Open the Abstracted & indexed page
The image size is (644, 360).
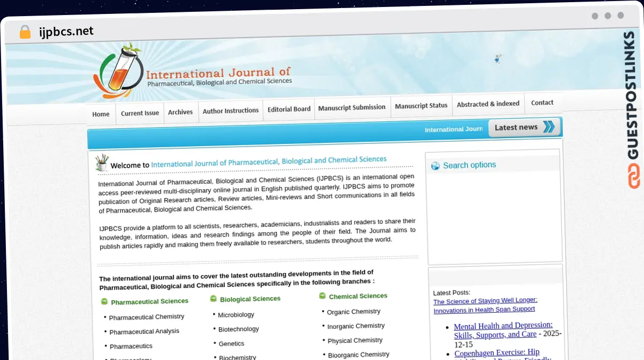pyautogui.click(x=488, y=104)
